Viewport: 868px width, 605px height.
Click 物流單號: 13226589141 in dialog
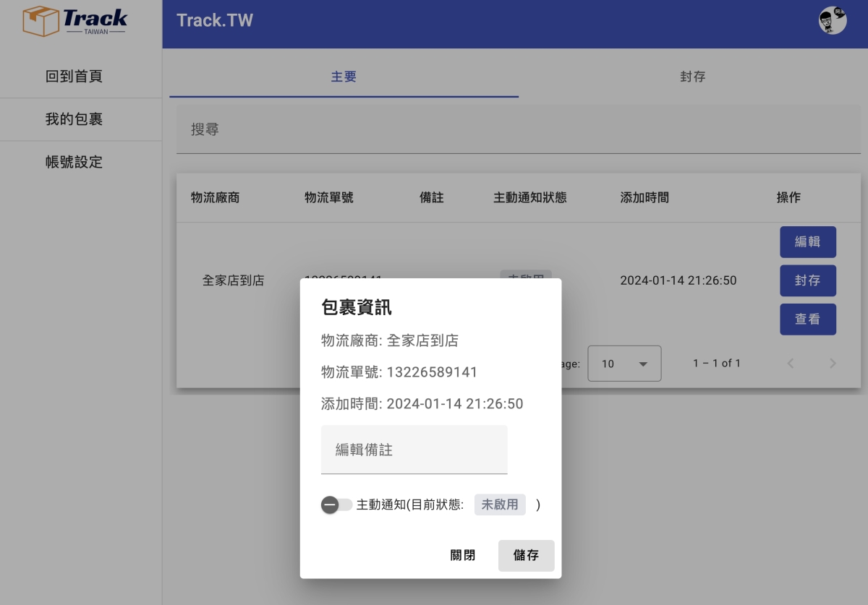pyautogui.click(x=399, y=372)
